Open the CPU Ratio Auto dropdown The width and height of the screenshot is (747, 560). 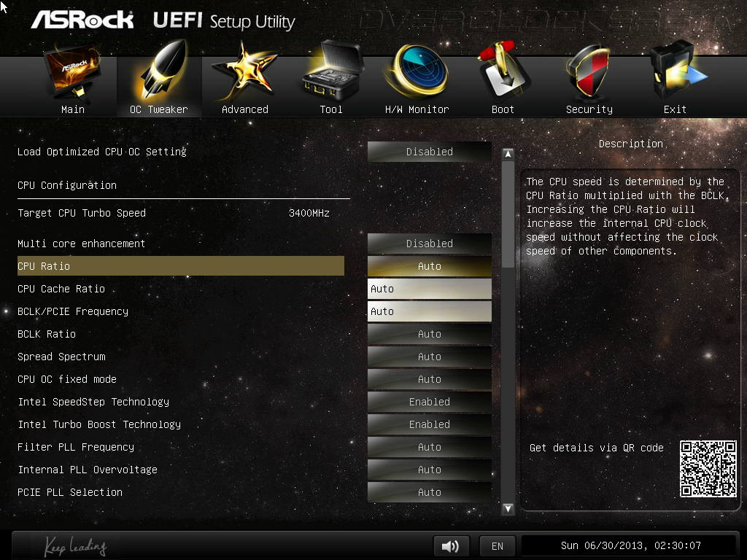[x=429, y=266]
